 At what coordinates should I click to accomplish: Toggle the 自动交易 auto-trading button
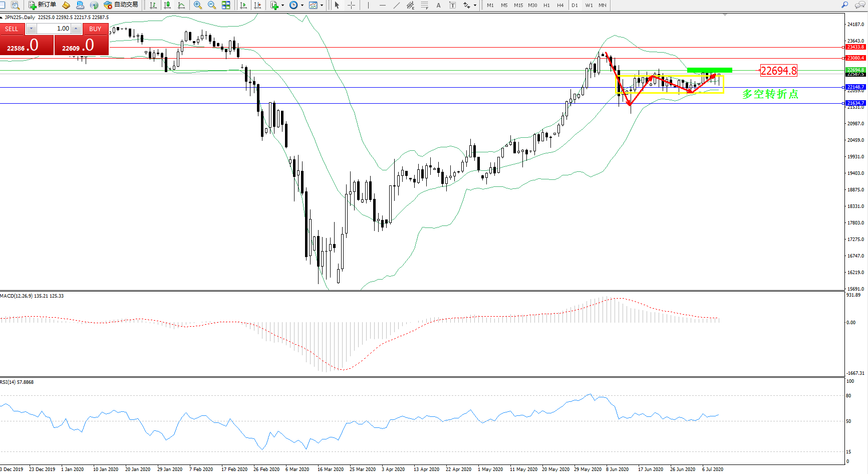(121, 5)
